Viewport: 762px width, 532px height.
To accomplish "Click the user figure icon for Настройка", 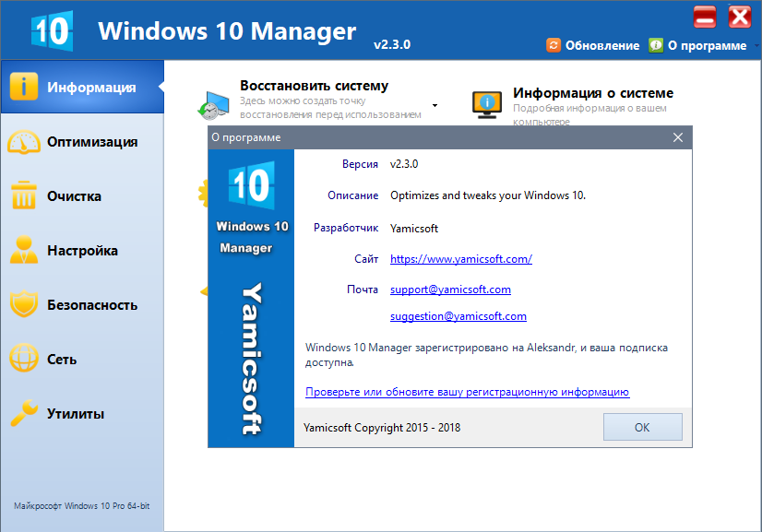I will pyautogui.click(x=24, y=250).
